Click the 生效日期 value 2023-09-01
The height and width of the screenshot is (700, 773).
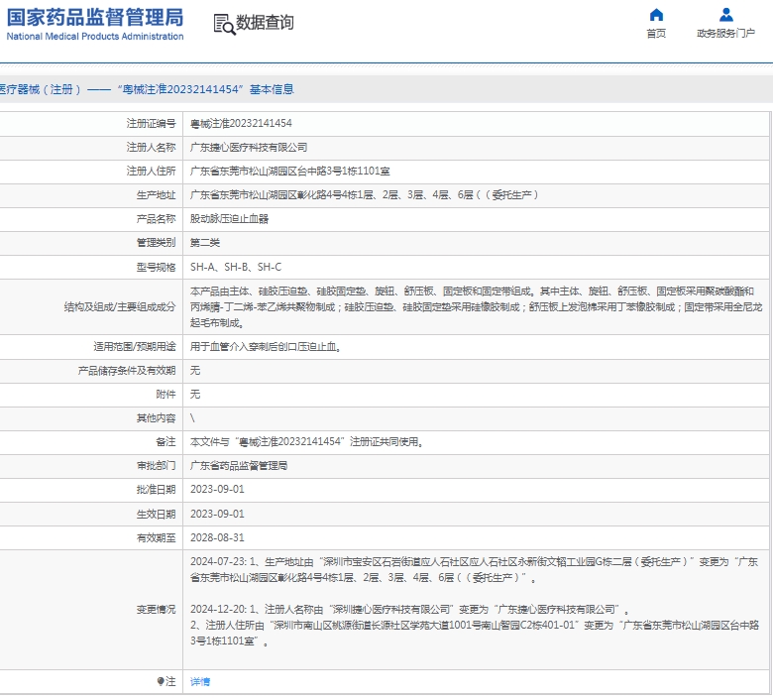(x=217, y=514)
